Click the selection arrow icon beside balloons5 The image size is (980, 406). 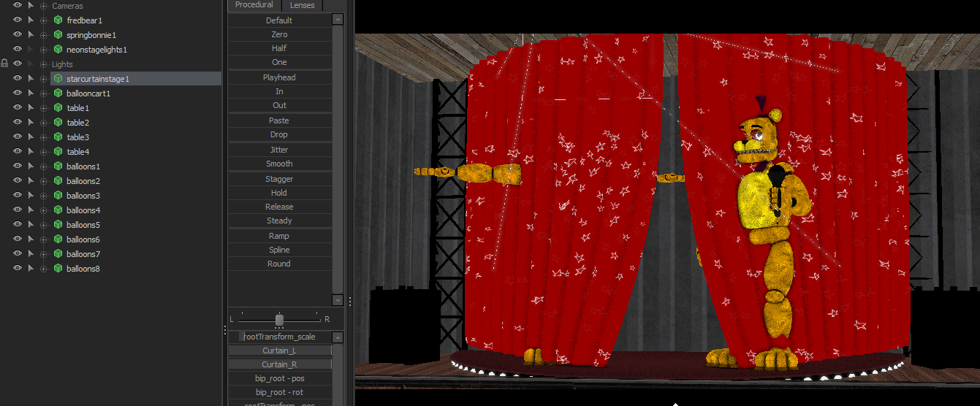click(31, 225)
